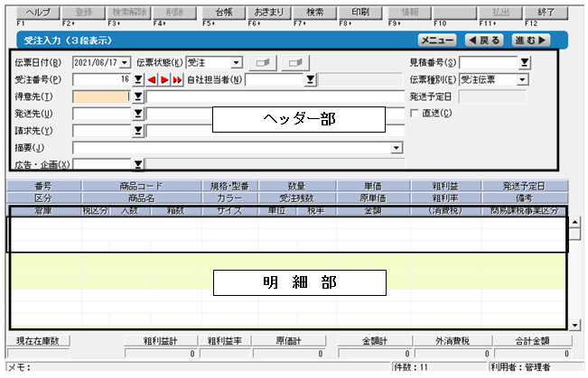Click the メモ status field
Image resolution: width=588 pixels, height=378 pixels.
tap(198, 367)
